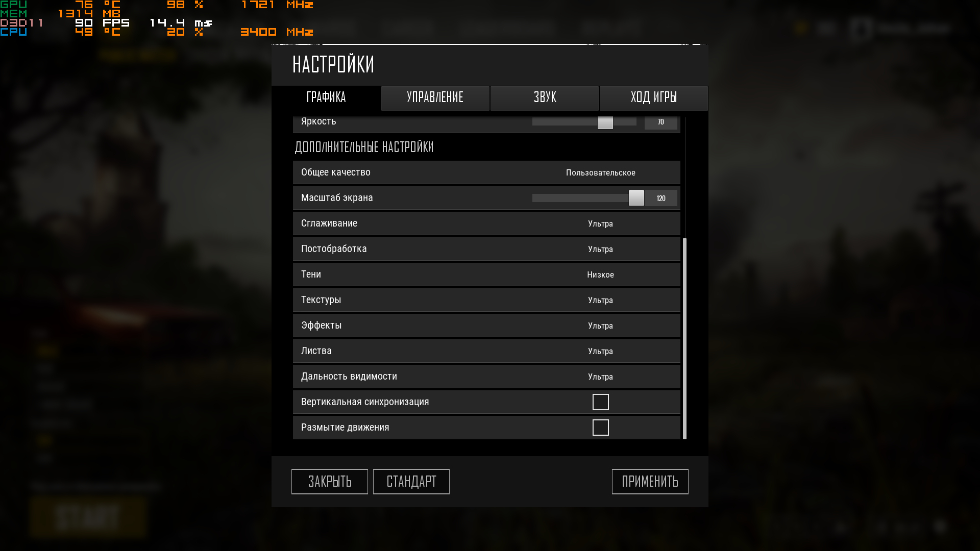Reset settings with the Стандарт button
The width and height of the screenshot is (980, 551).
pos(411,482)
